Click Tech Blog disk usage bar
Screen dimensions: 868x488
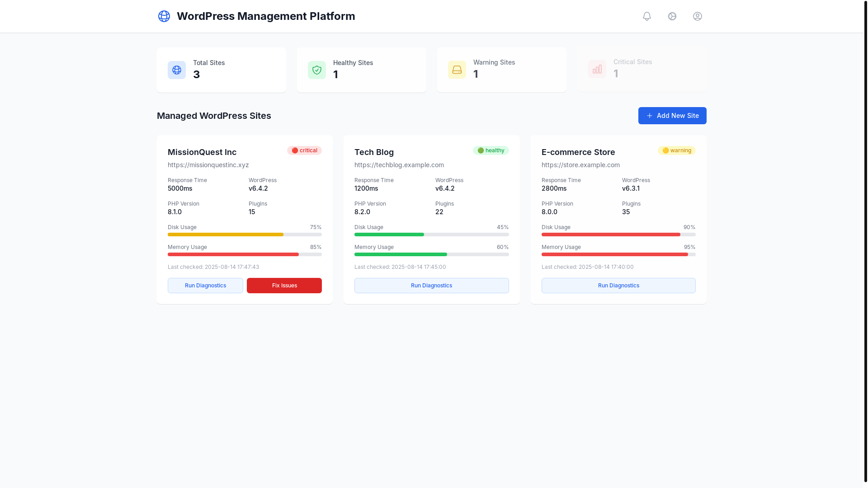(x=432, y=235)
